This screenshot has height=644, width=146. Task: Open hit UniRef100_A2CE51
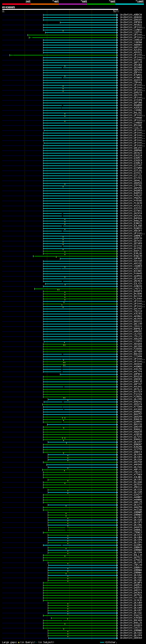(x=131, y=50)
